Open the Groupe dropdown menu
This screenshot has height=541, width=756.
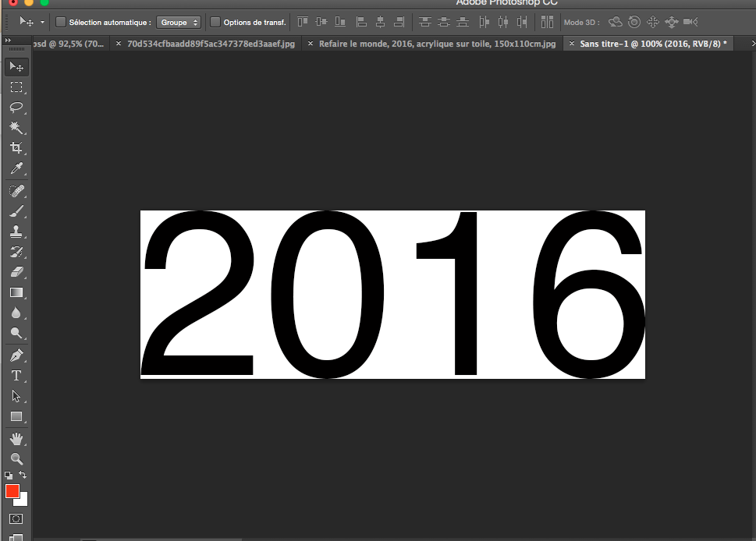tap(179, 23)
